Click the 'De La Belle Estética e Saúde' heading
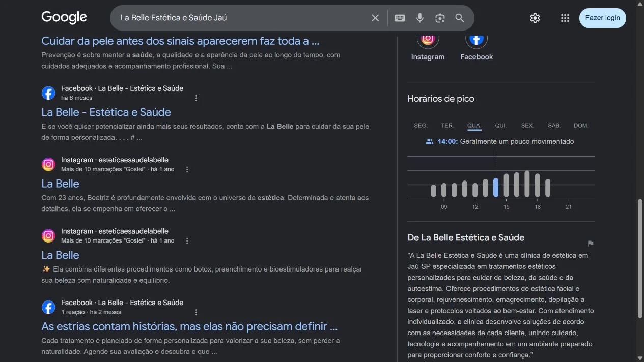This screenshot has height=362, width=644. (x=466, y=237)
